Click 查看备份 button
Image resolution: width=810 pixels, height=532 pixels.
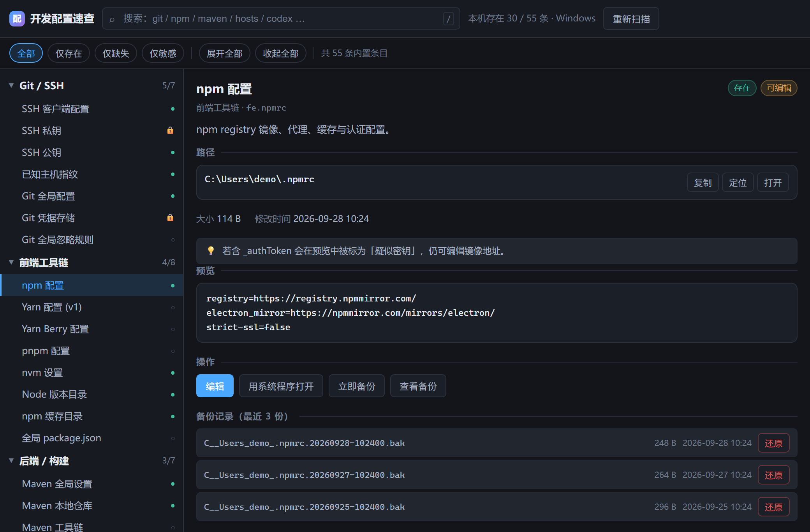(418, 386)
